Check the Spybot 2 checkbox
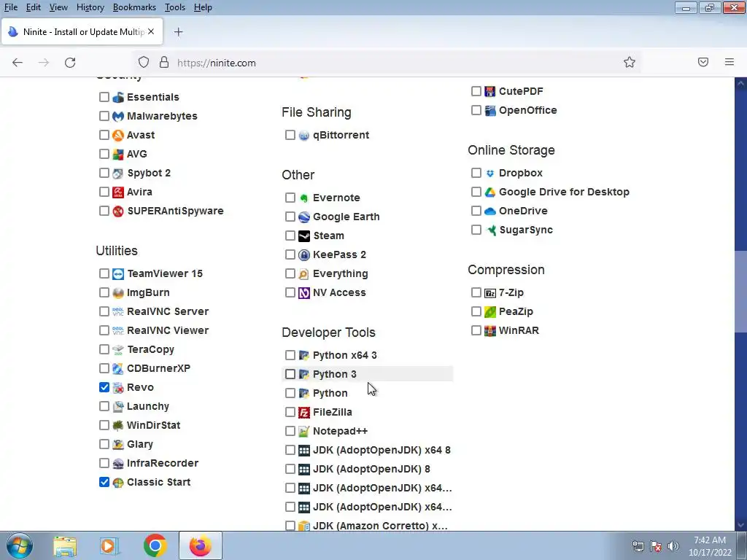This screenshot has height=560, width=747. coord(104,172)
